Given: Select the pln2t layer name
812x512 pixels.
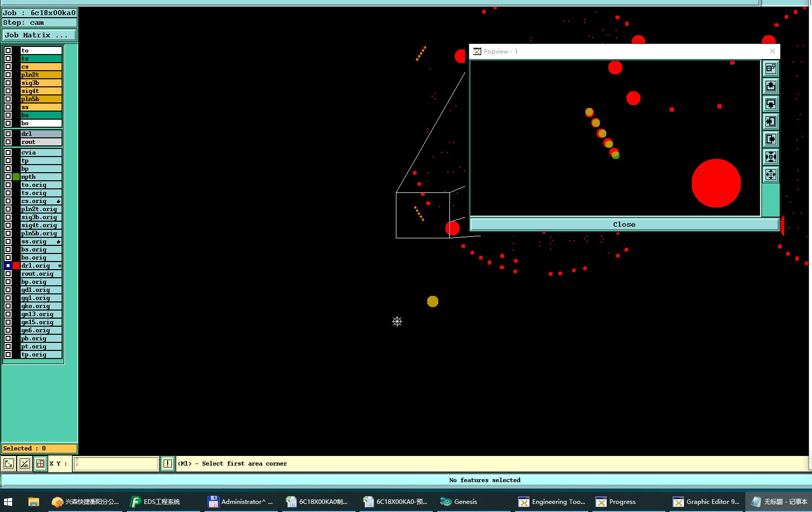Looking at the screenshot, I should click(x=41, y=75).
